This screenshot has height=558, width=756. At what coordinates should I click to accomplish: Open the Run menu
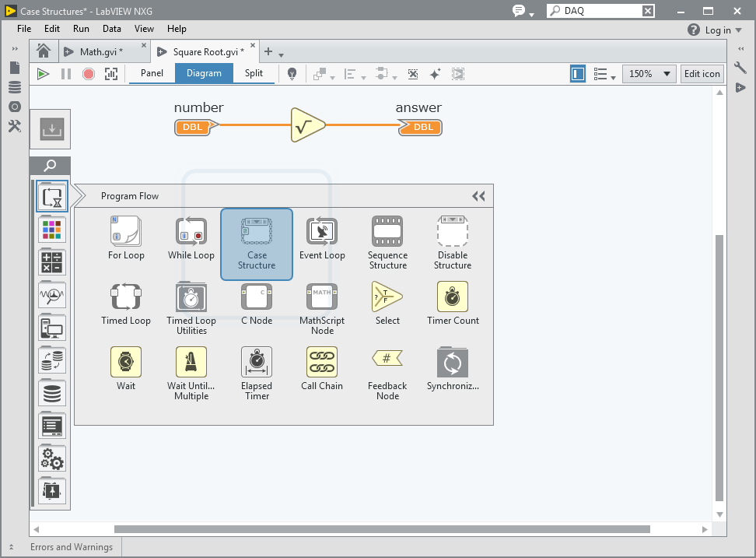(x=81, y=29)
